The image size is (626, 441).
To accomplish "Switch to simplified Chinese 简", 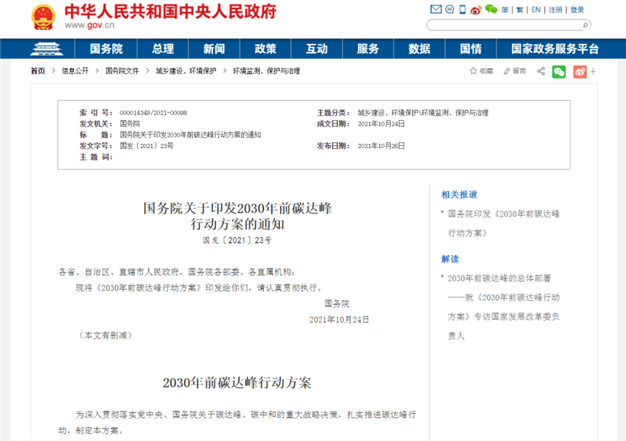I will point(505,10).
